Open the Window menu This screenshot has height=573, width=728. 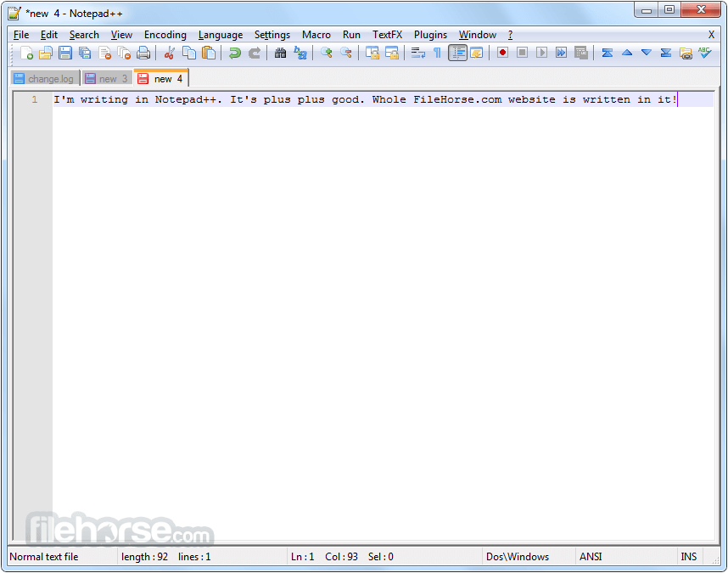[x=478, y=35]
